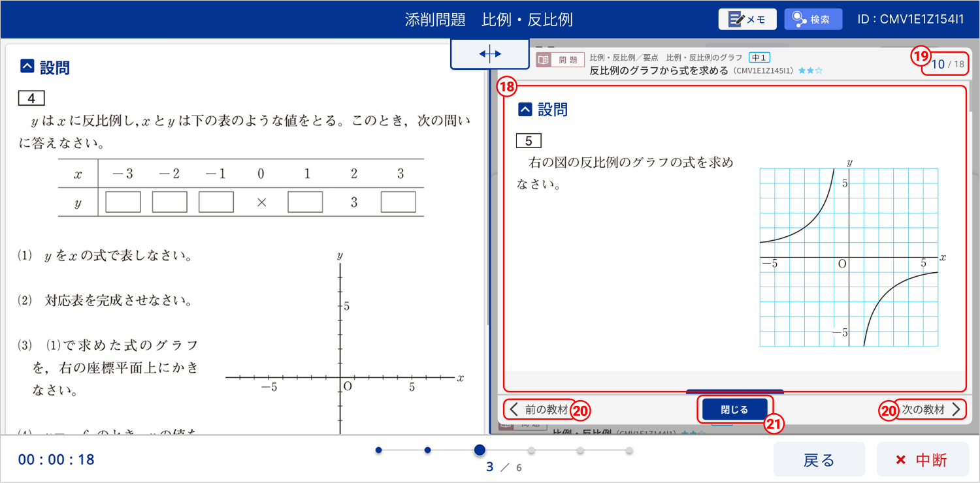The width and height of the screenshot is (980, 483).
Task: Jump to the first progress step dot
Action: pos(378,450)
